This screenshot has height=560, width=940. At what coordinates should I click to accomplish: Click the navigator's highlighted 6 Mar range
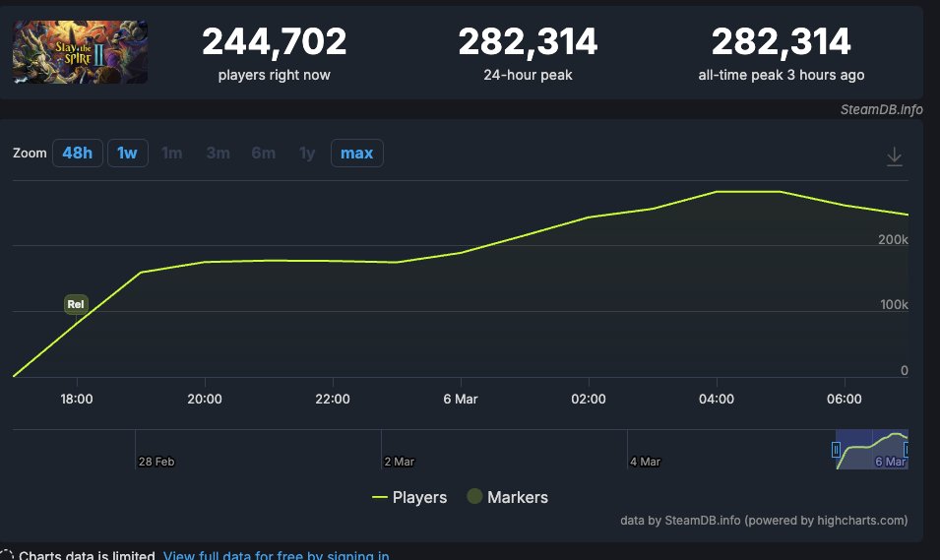tap(872, 450)
